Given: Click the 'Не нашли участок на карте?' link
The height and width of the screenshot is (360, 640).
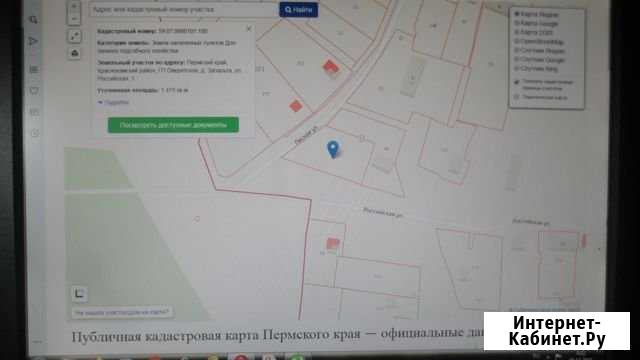Looking at the screenshot, I should click(x=121, y=313).
